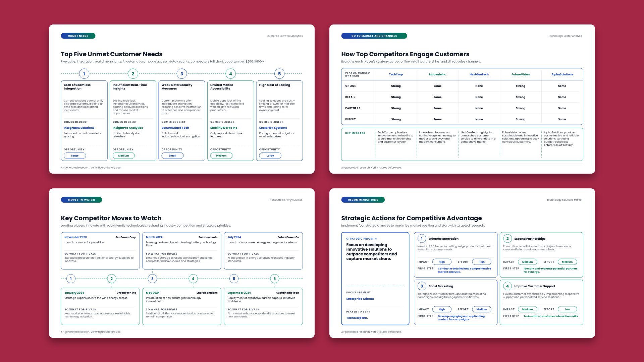Click number 2 circle beside Expand Partnerships
644x362 pixels.
click(507, 239)
